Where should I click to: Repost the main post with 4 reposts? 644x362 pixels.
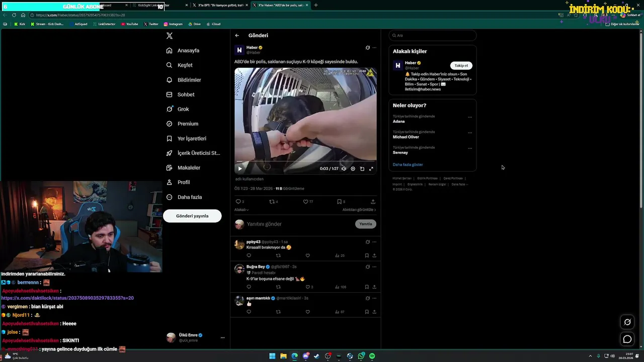272,202
